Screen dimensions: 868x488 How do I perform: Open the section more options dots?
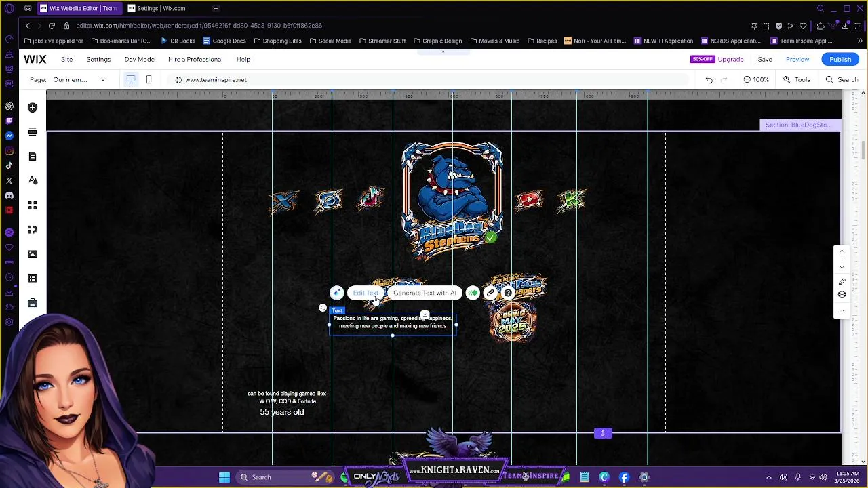(x=842, y=310)
